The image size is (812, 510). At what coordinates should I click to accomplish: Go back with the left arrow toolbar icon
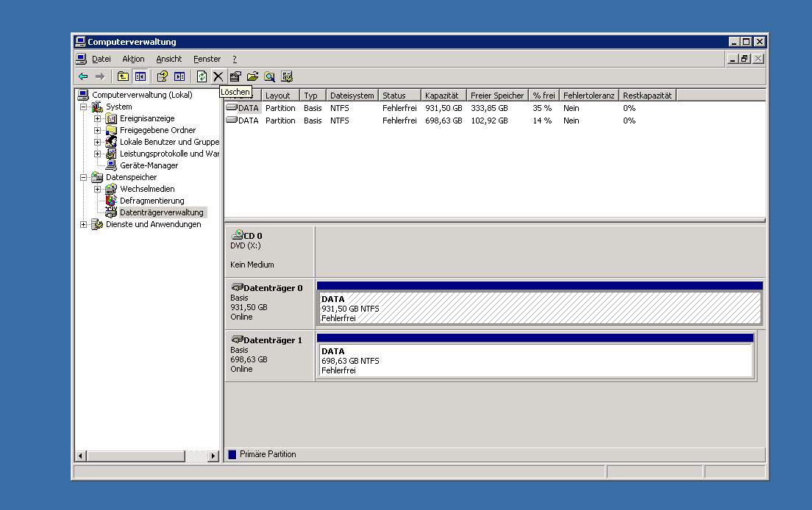[83, 76]
